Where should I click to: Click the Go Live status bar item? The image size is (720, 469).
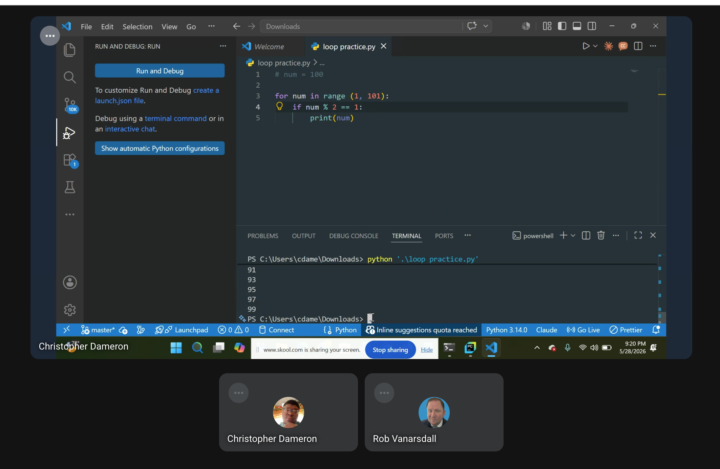[583, 330]
